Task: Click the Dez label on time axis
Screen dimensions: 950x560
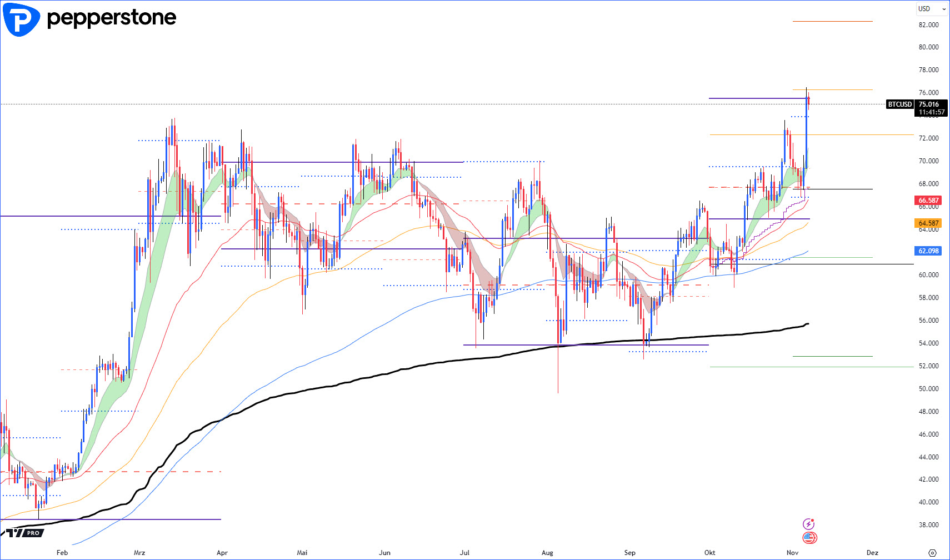Action: point(872,553)
